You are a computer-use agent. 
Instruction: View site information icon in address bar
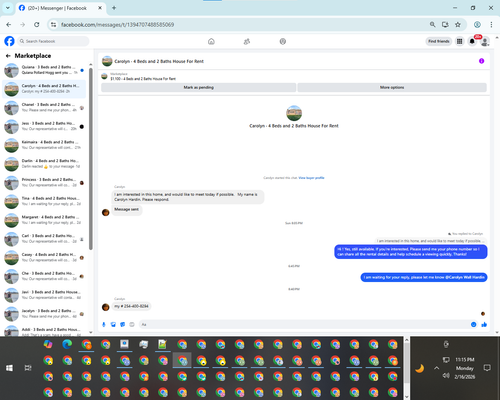(x=53, y=25)
